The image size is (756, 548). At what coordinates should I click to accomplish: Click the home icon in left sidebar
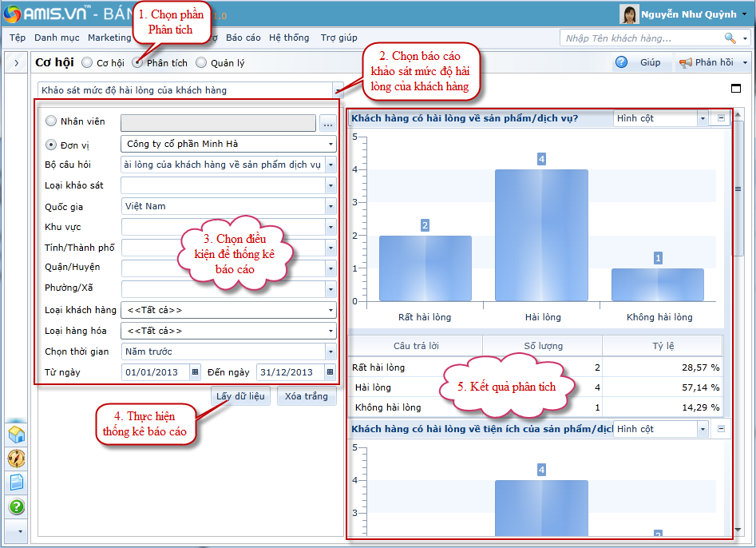(x=17, y=435)
